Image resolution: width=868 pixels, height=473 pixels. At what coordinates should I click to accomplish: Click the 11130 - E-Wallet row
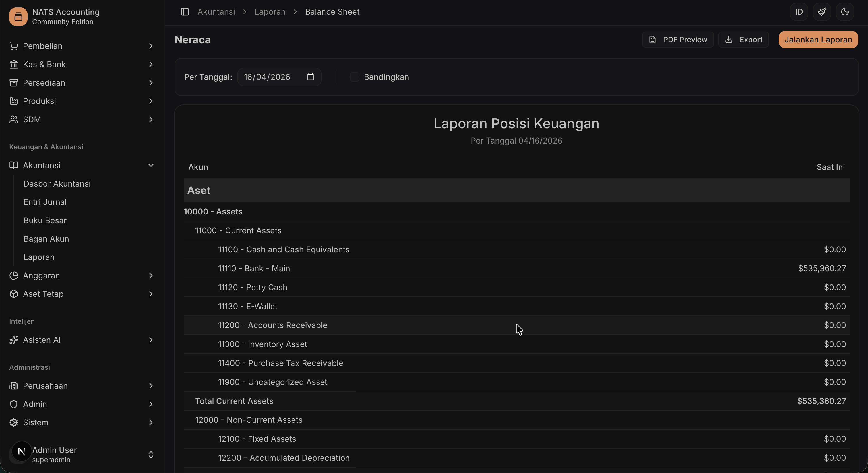click(x=516, y=306)
